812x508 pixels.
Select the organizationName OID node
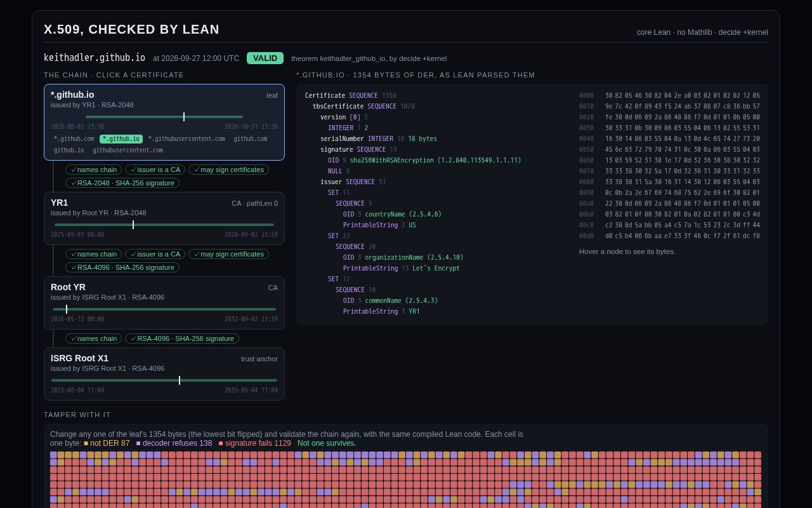click(403, 258)
